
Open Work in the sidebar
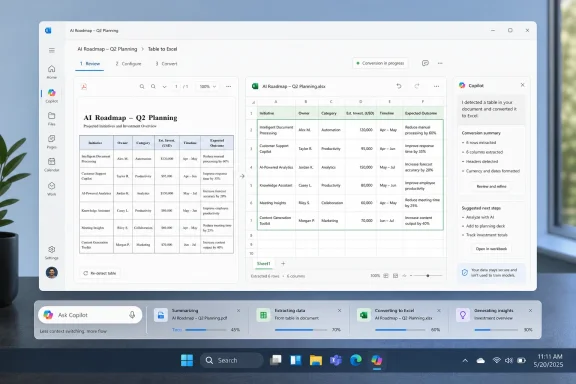51,189
